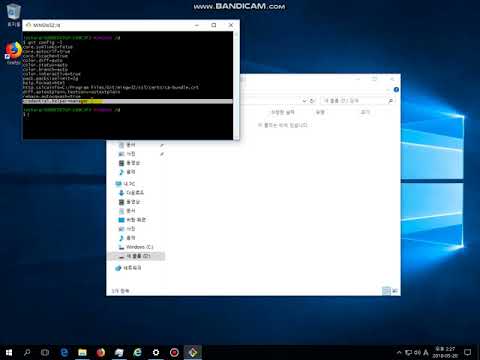
Task: Switch Explorer to large icons view
Action: [395, 291]
